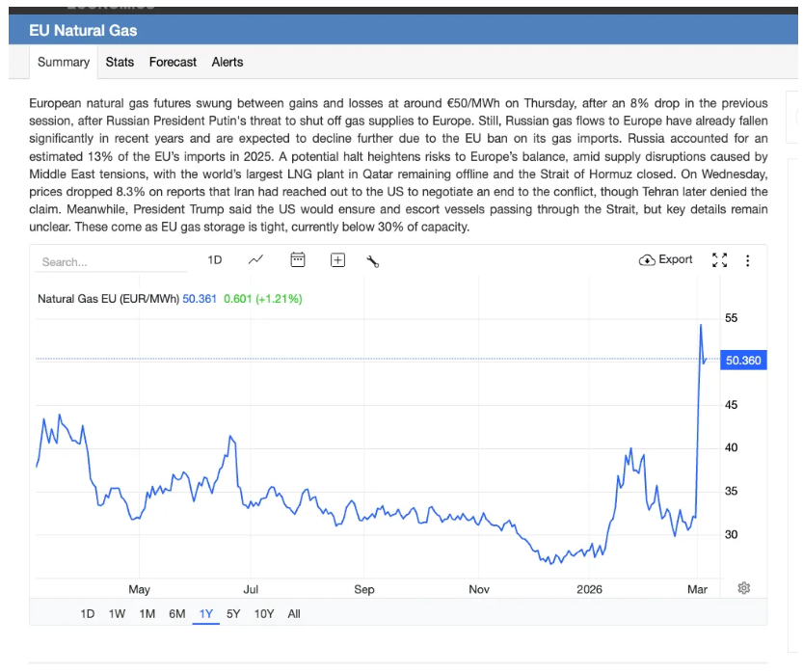
Task: Open chart settings gear icon
Action: pyautogui.click(x=743, y=588)
